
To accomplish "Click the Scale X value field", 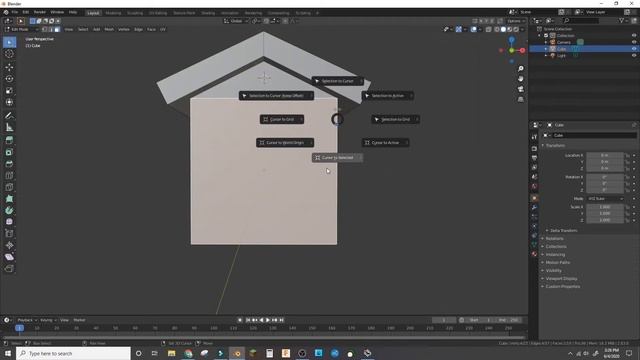I will pyautogui.click(x=604, y=207).
